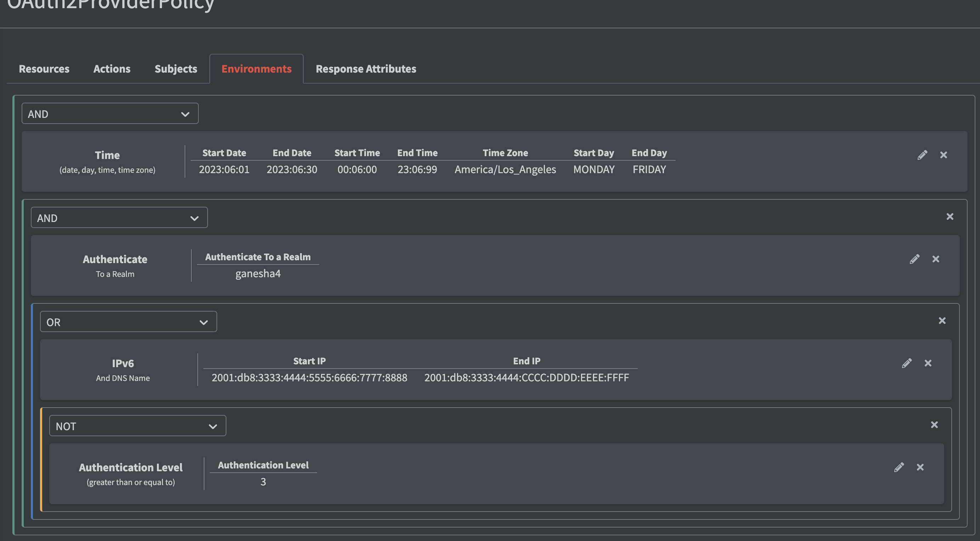Click the Start Time value 00:06:00

(357, 170)
